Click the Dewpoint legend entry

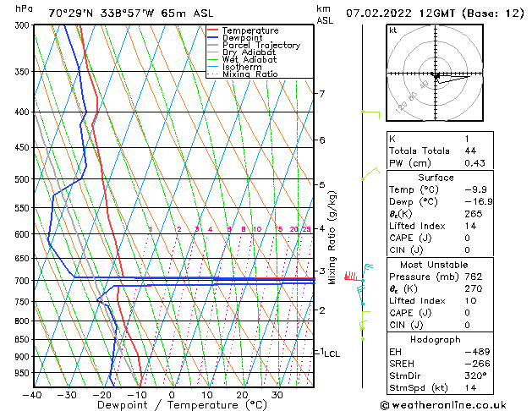[x=242, y=38]
